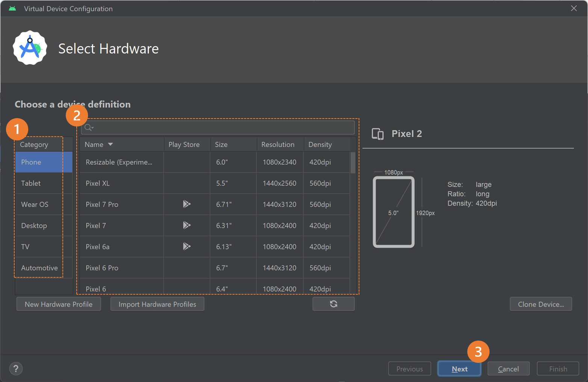Select the Tablet category
The height and width of the screenshot is (382, 588).
pyautogui.click(x=44, y=183)
